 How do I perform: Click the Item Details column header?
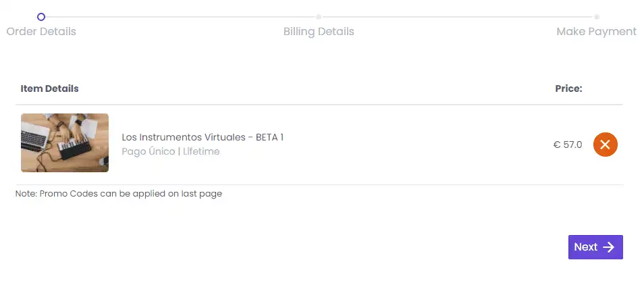49,88
